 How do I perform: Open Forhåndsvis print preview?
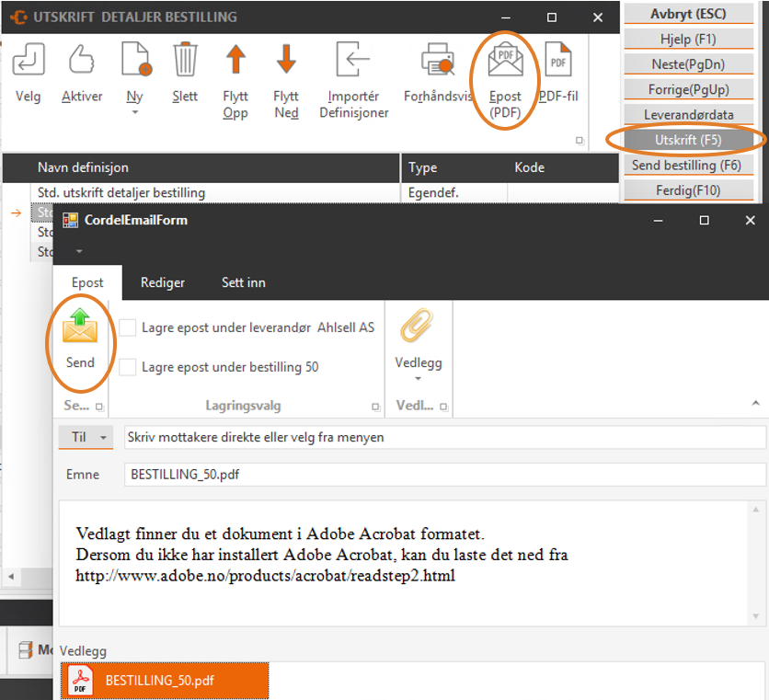(x=437, y=62)
